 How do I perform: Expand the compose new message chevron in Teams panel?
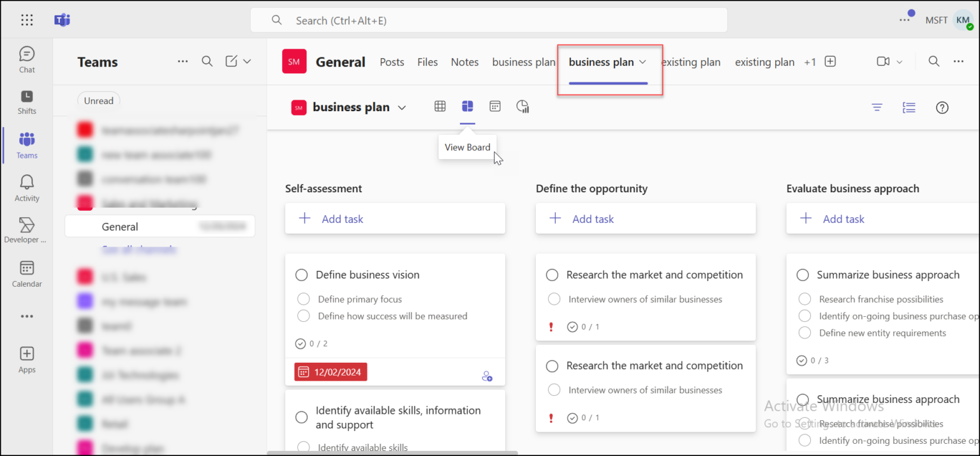[x=248, y=61]
